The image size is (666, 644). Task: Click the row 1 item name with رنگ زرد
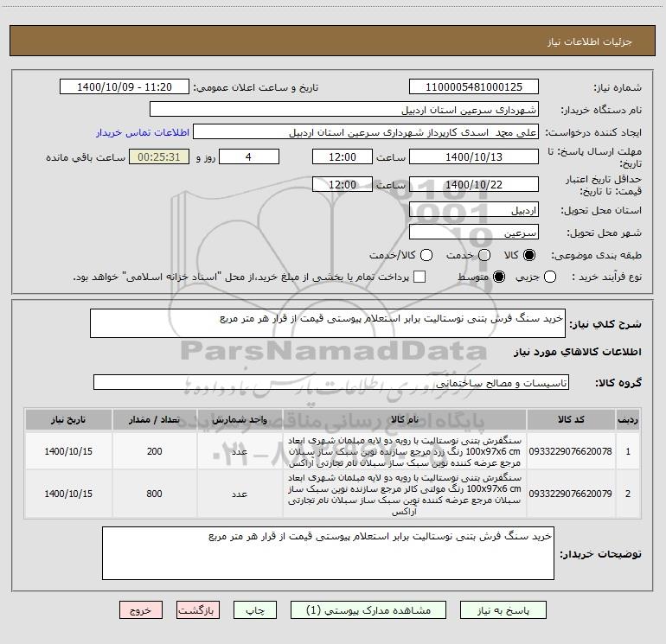(405, 451)
